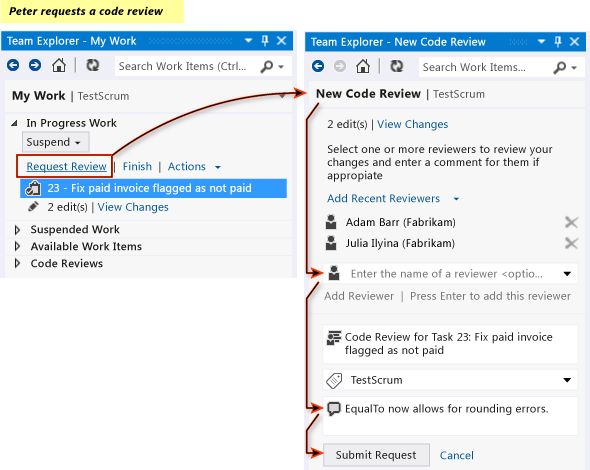Screen dimensions: 590x470
Task: Go forward in My Work panel
Action: click(35, 65)
